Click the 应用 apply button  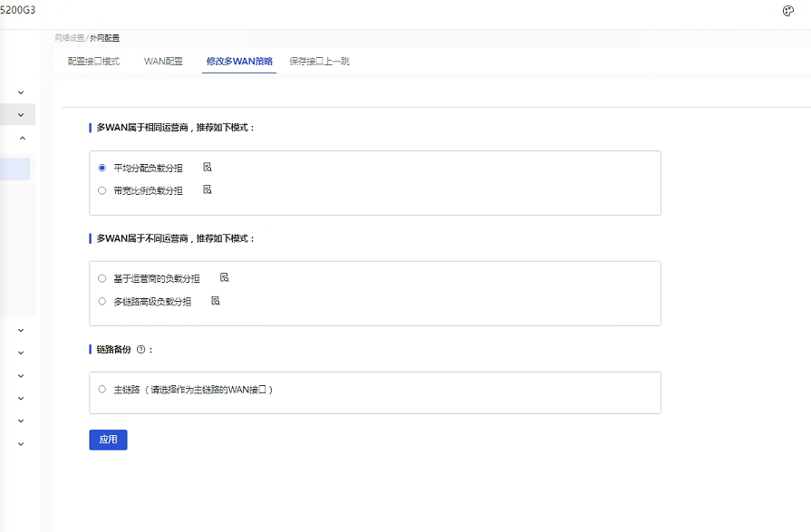[x=108, y=440]
